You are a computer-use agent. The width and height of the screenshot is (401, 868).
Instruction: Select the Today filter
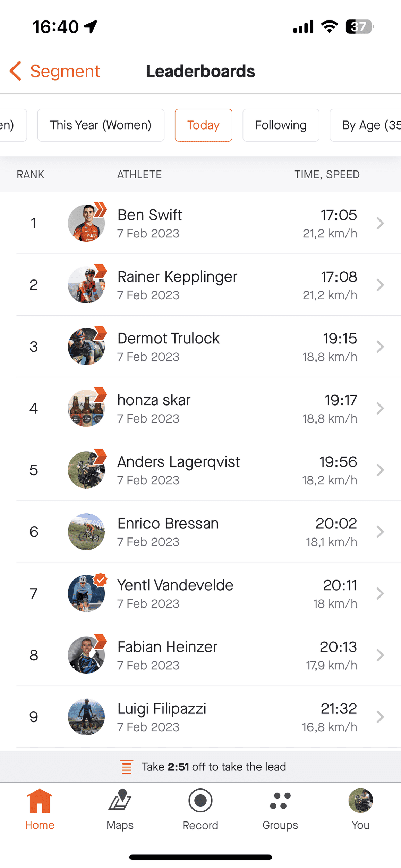(x=203, y=125)
